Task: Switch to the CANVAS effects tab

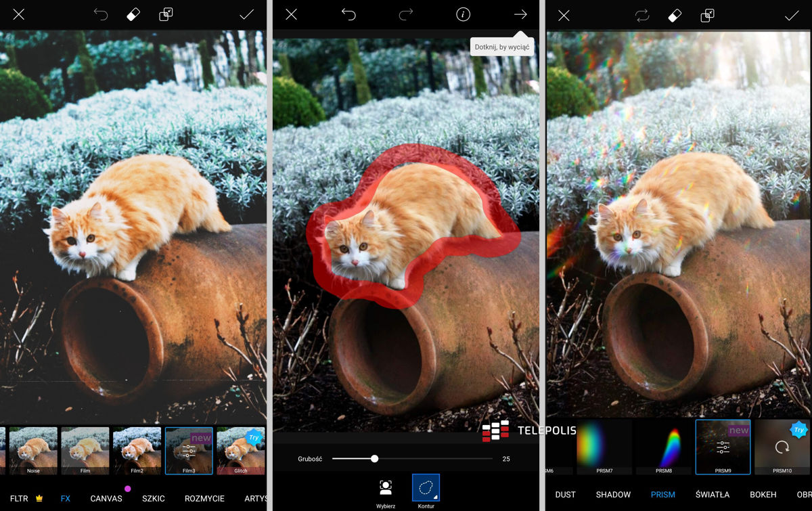Action: point(106,498)
